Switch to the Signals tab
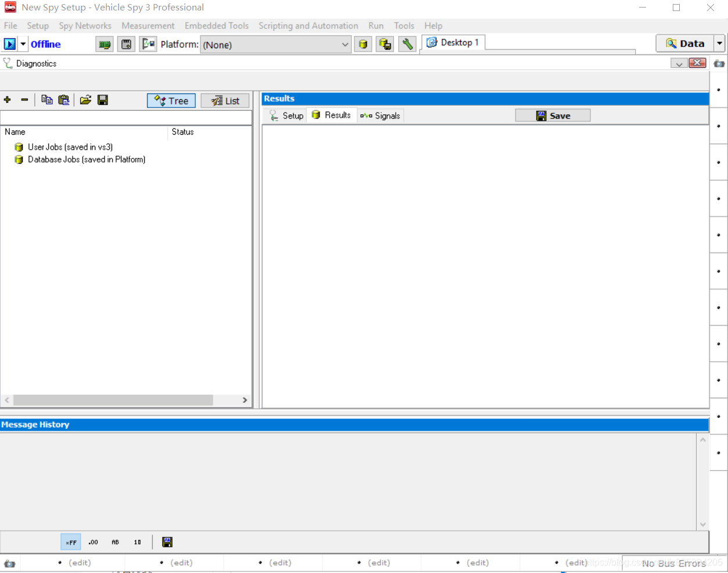Image resolution: width=728 pixels, height=573 pixels. click(x=381, y=116)
